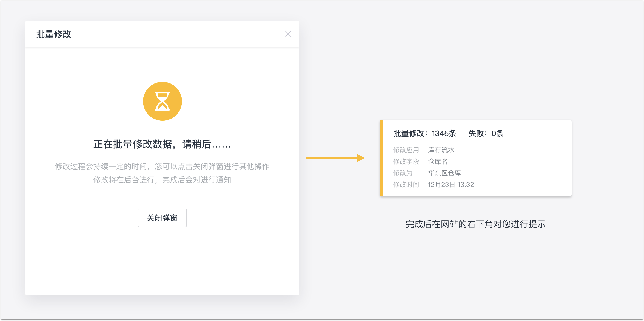Click the 华东区仓库 value
644x321 pixels.
[x=444, y=173]
